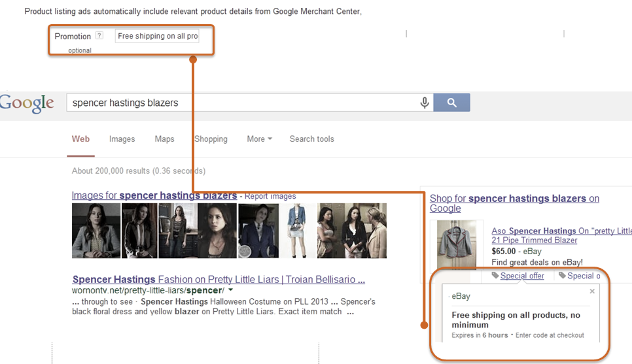Viewport: 632px width, 364px height.
Task: Open the Shopping tab
Action: pos(211,139)
